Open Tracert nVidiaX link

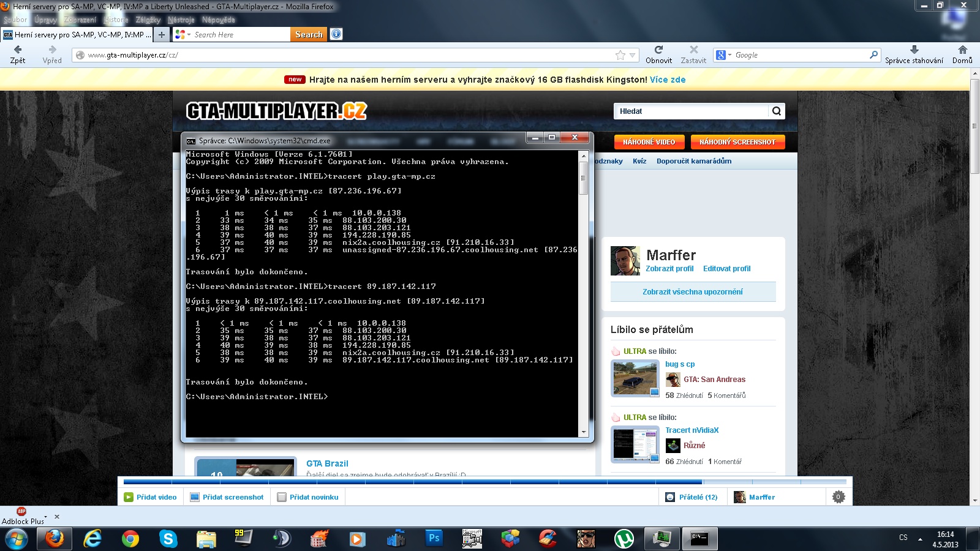(x=692, y=430)
